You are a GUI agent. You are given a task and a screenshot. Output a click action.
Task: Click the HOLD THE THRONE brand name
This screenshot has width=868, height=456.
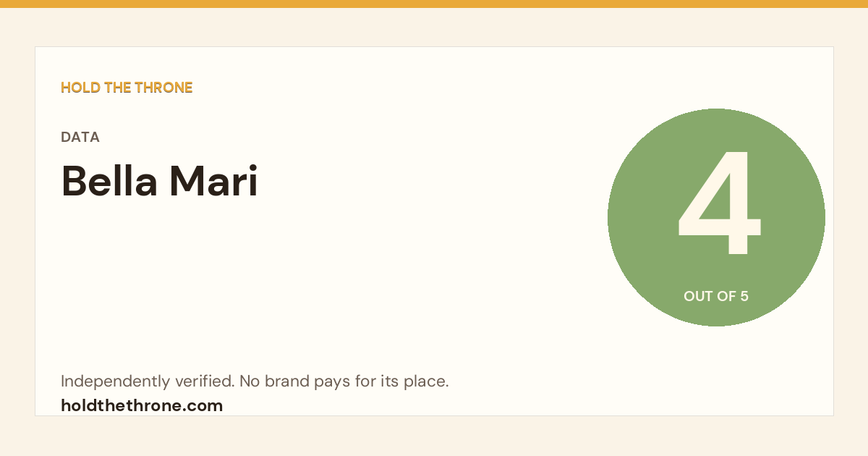tap(127, 88)
